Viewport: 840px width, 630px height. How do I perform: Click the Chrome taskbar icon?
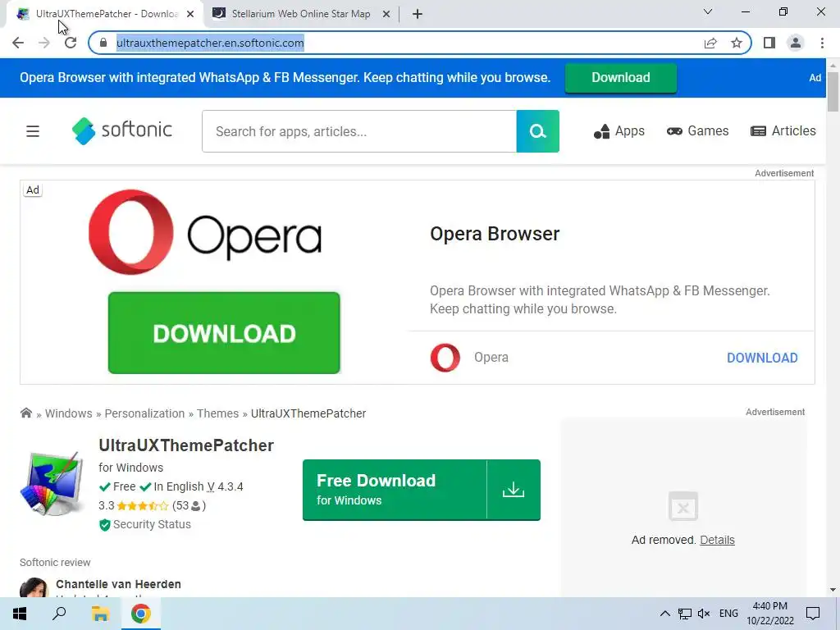click(x=140, y=614)
